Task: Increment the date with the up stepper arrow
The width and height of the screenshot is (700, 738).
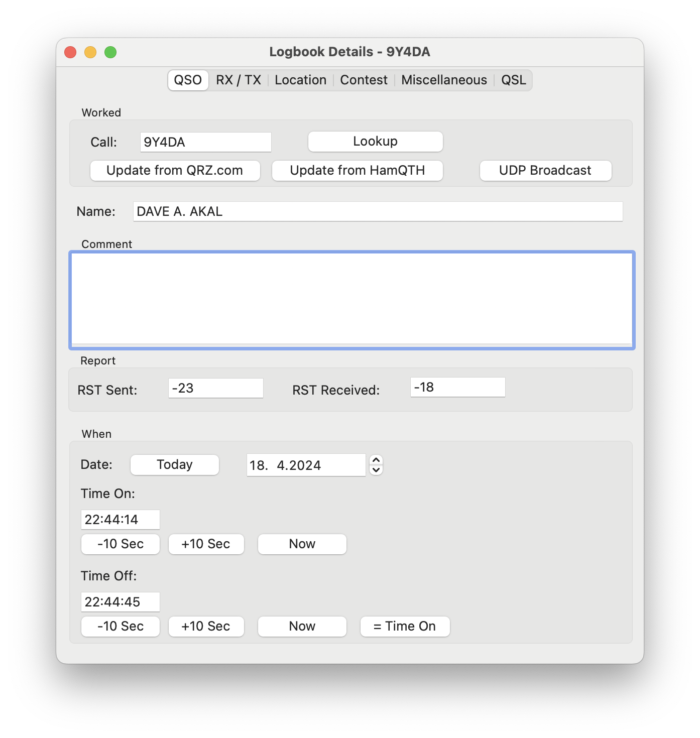Action: click(x=376, y=460)
